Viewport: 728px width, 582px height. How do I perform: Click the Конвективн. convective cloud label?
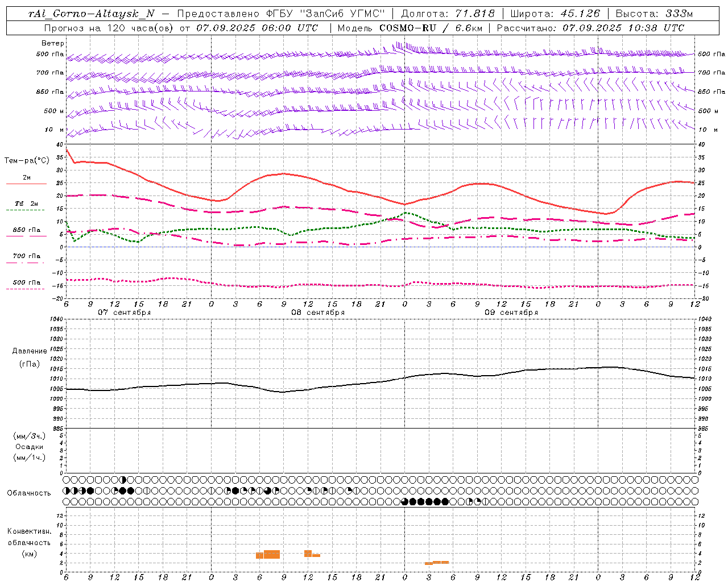[x=30, y=531]
